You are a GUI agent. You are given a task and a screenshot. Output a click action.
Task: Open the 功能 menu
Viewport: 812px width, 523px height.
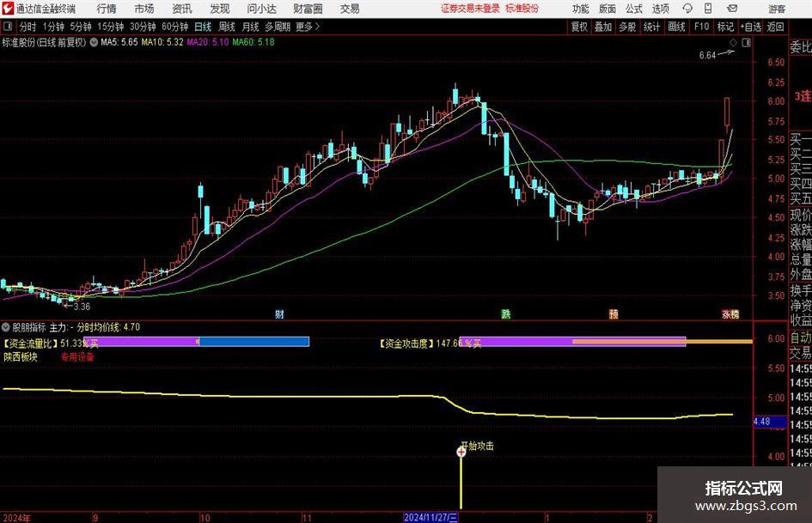pos(581,9)
